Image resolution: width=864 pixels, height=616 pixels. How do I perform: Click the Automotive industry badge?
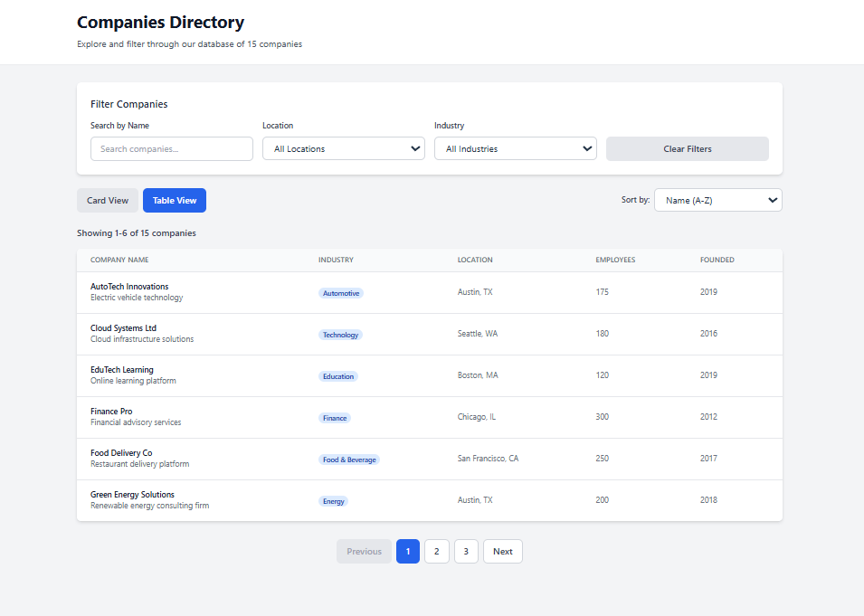coord(342,292)
